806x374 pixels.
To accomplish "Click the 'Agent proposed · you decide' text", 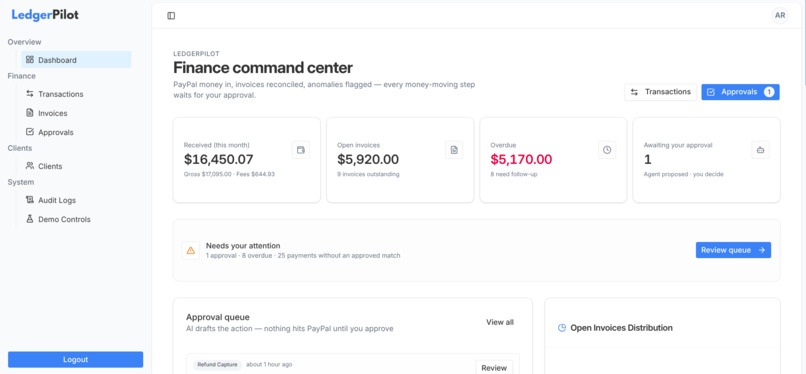I will point(683,174).
